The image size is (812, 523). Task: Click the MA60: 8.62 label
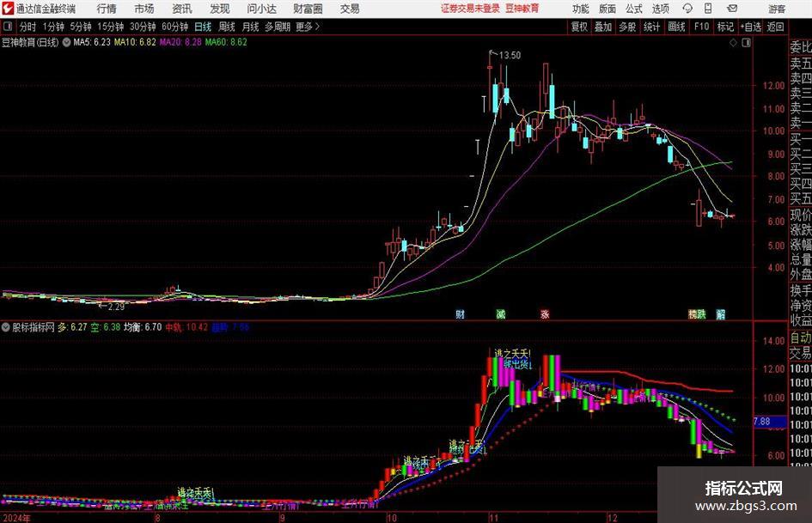pyautogui.click(x=226, y=42)
